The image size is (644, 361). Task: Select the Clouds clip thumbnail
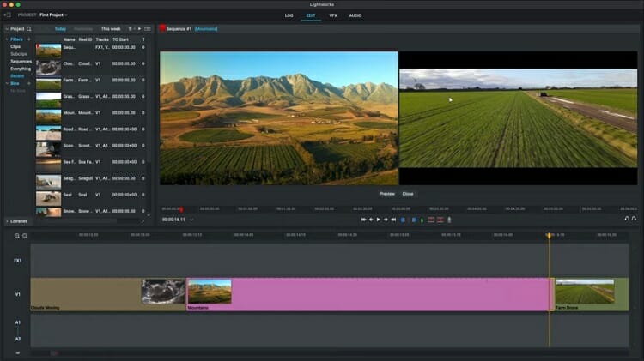(48, 67)
